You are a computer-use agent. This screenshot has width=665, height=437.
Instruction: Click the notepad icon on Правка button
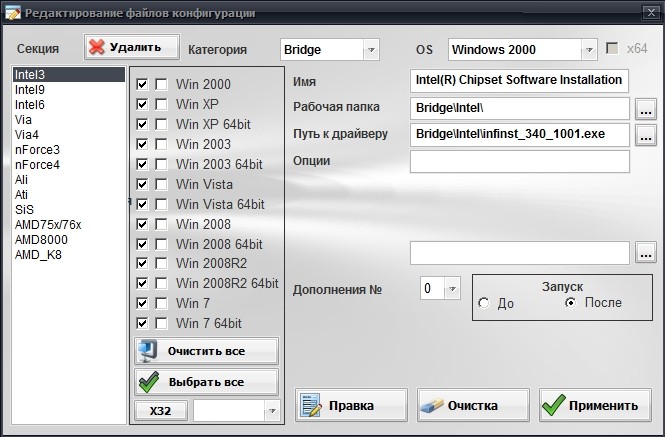[310, 405]
